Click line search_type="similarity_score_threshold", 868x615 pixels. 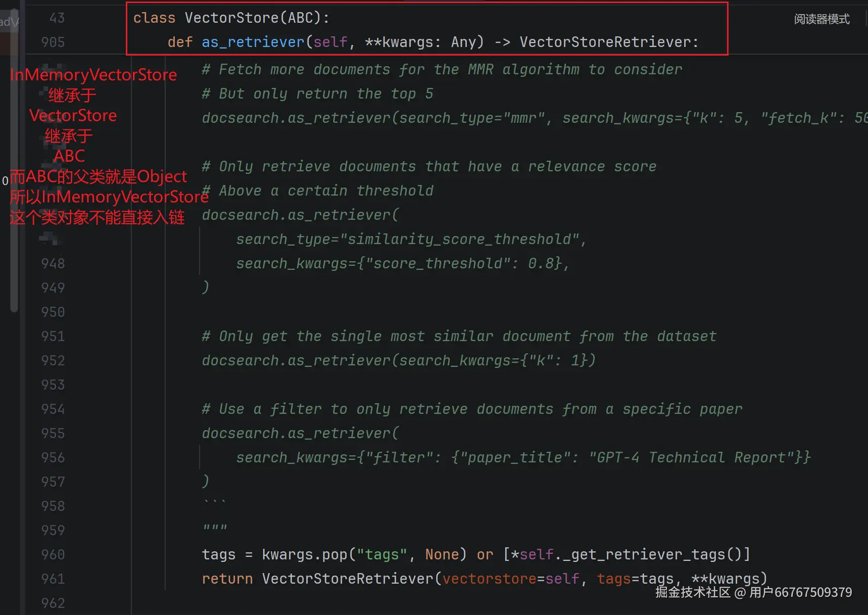pos(411,239)
